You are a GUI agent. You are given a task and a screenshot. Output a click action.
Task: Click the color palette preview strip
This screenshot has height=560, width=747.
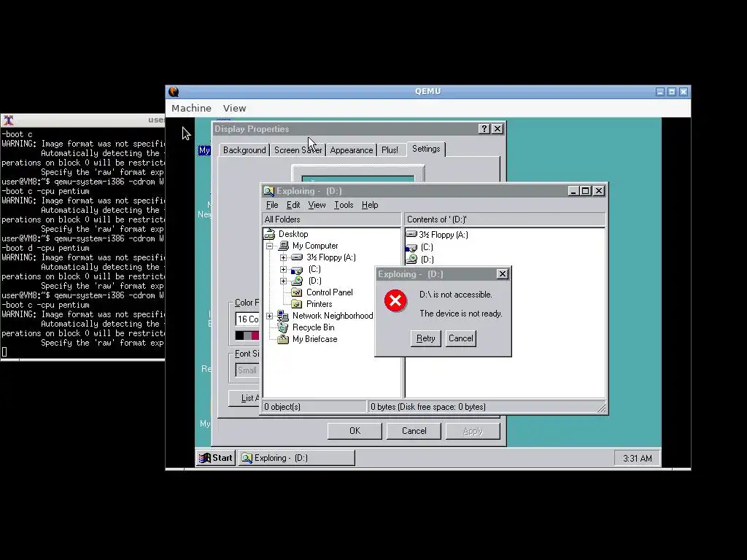pyautogui.click(x=247, y=335)
